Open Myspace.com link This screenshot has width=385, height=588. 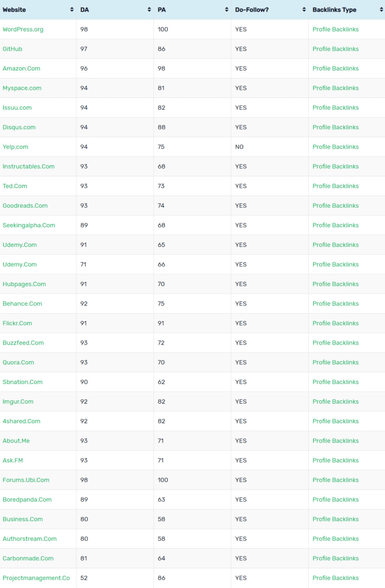point(22,88)
